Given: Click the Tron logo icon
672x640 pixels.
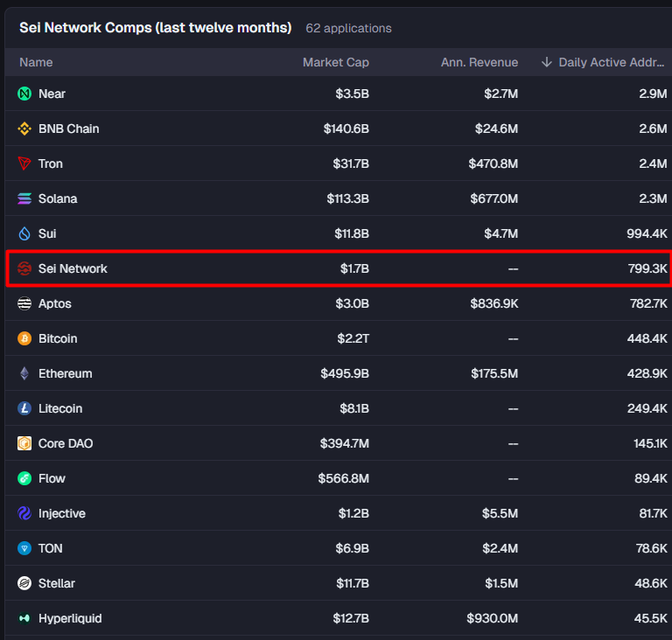Looking at the screenshot, I should 24,163.
